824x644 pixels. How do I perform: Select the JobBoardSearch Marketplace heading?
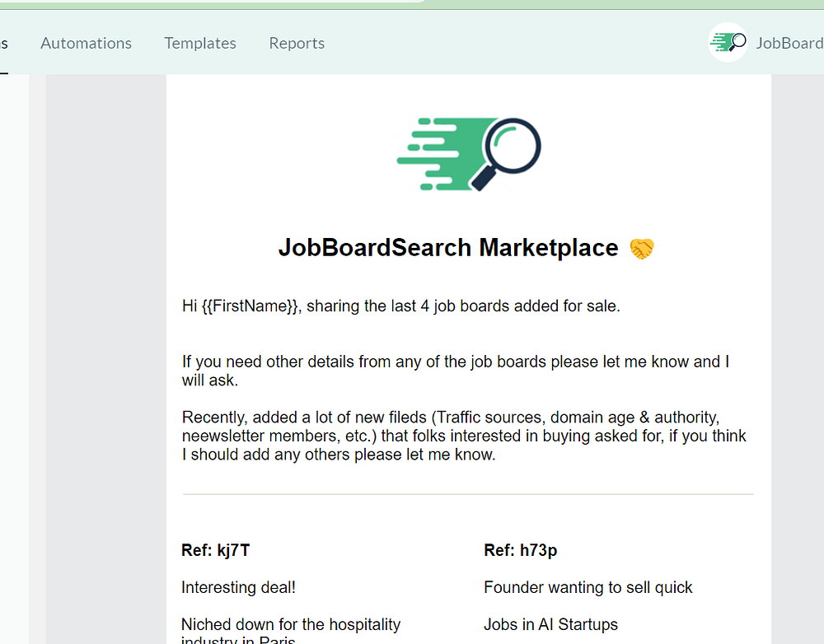[448, 248]
